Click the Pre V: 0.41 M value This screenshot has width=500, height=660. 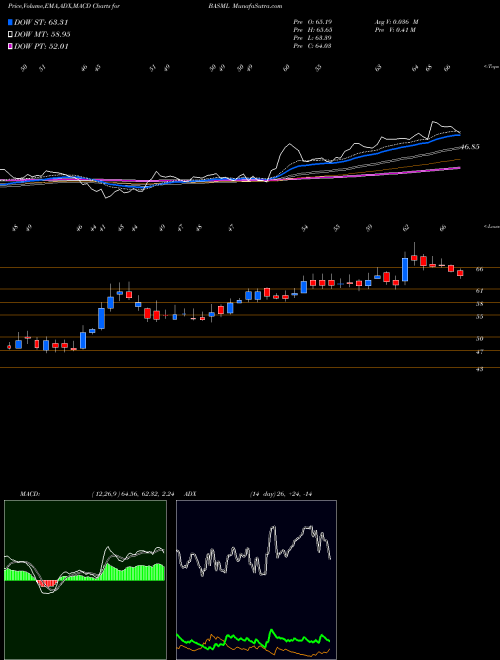pos(396,30)
